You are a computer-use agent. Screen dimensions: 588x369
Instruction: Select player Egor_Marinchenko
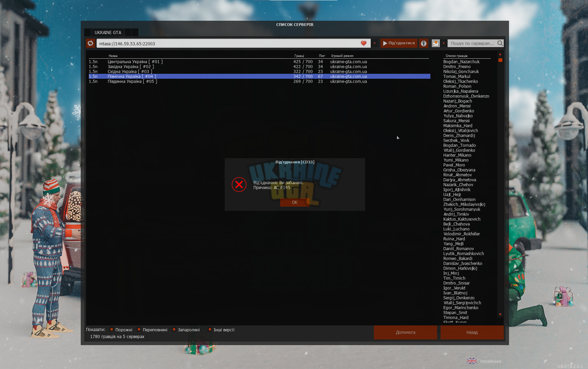[461, 308]
